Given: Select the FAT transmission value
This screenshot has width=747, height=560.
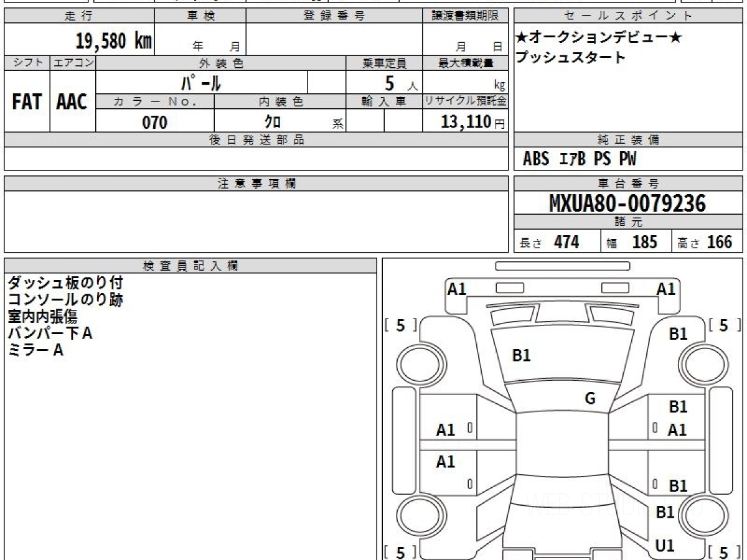Looking at the screenshot, I should coord(27,102).
